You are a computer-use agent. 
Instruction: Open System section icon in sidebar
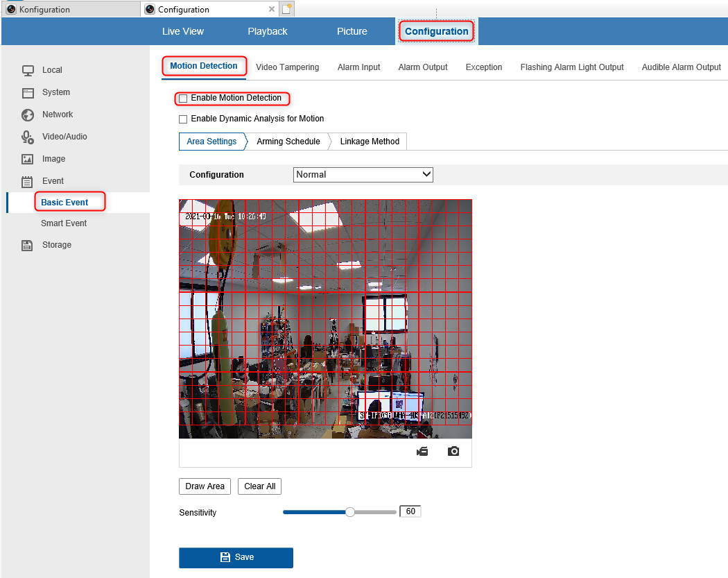pyautogui.click(x=28, y=92)
